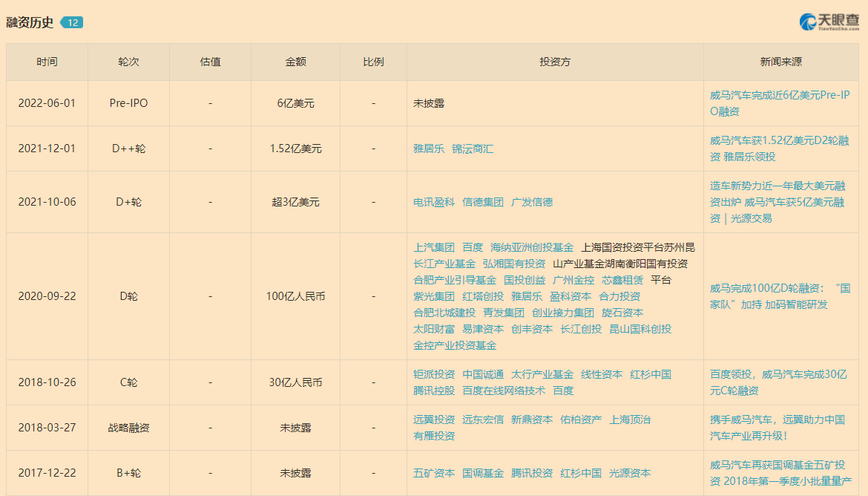The height and width of the screenshot is (496, 868).
Task: Click 腾讯控股 in the C round row
Action: pos(434,391)
